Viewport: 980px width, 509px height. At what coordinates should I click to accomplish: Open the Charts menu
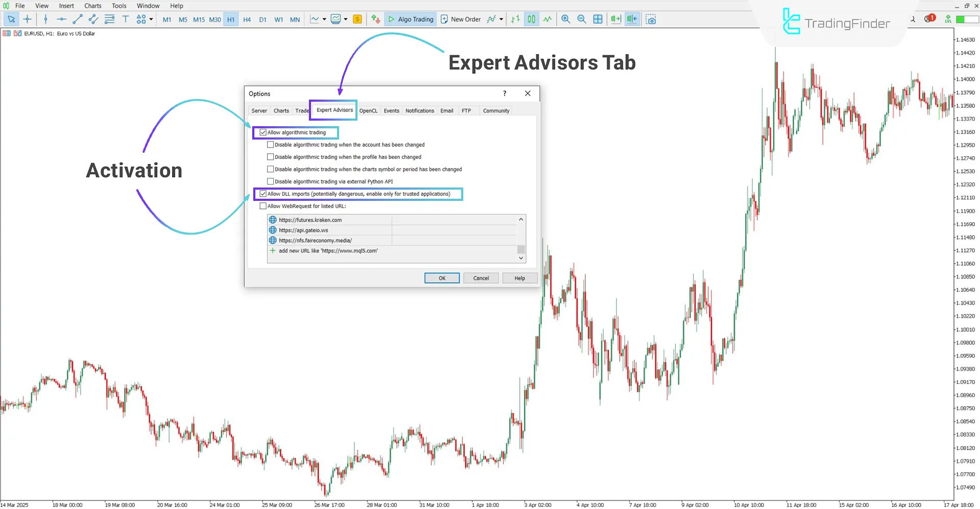(x=92, y=6)
